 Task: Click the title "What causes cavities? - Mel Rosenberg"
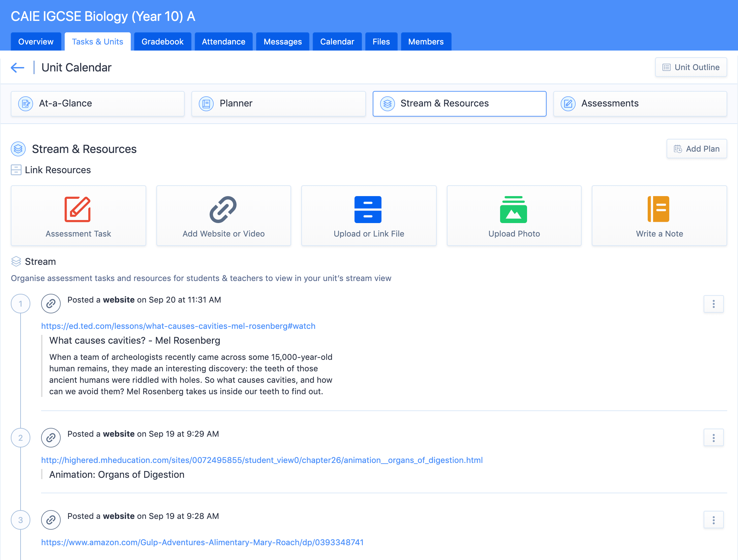pos(135,341)
